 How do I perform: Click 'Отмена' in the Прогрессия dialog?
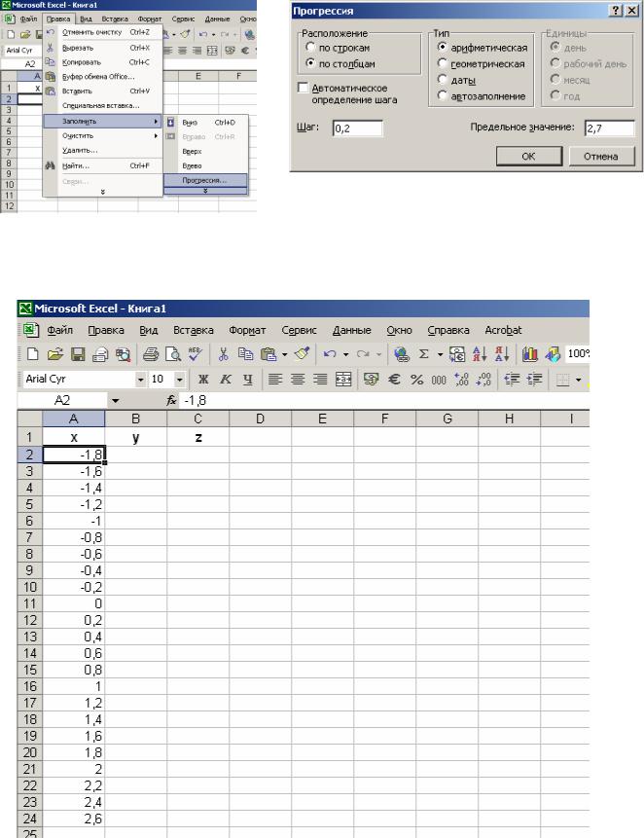point(601,156)
